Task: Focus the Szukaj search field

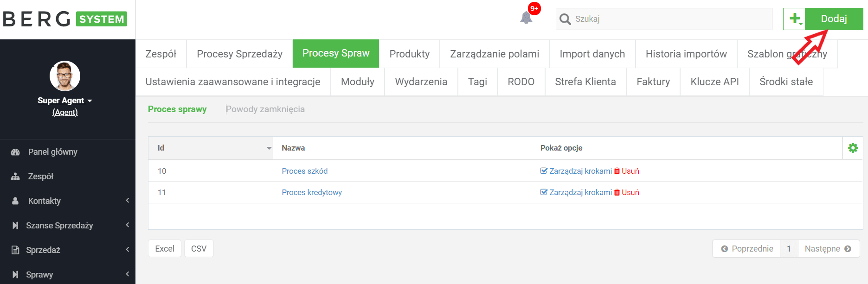Action: coord(664,19)
